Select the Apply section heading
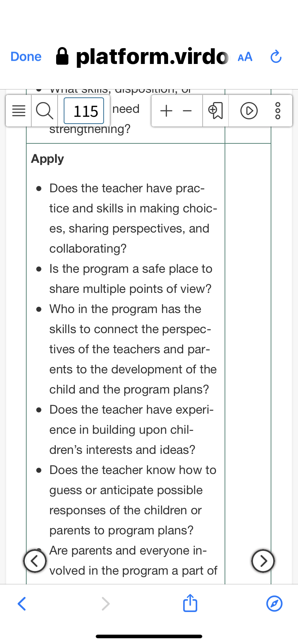 pos(48,159)
